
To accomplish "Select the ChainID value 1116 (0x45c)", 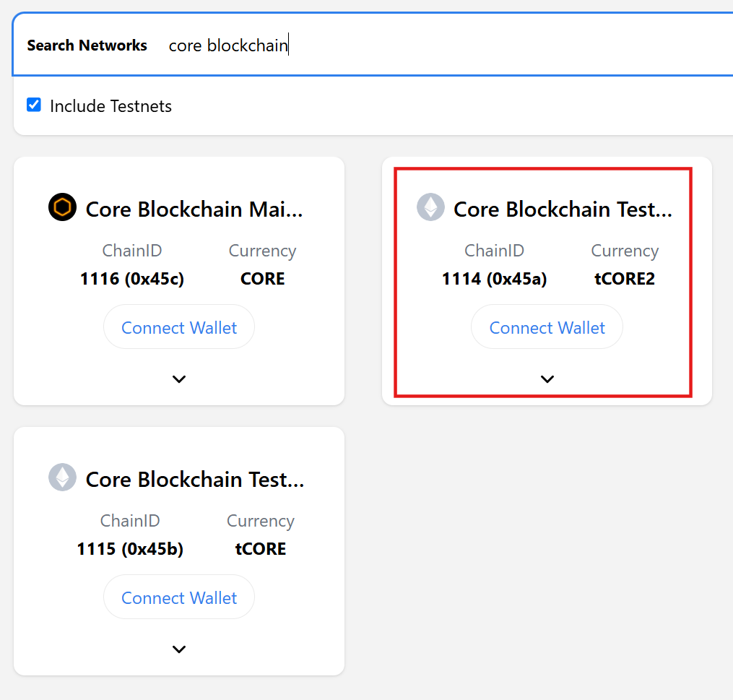I will click(x=132, y=279).
